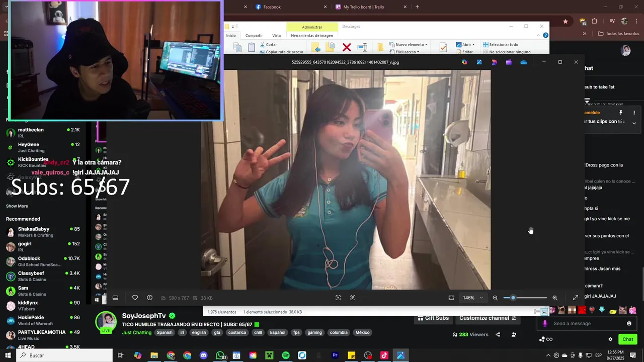Click the green Chat send button

click(x=627, y=339)
